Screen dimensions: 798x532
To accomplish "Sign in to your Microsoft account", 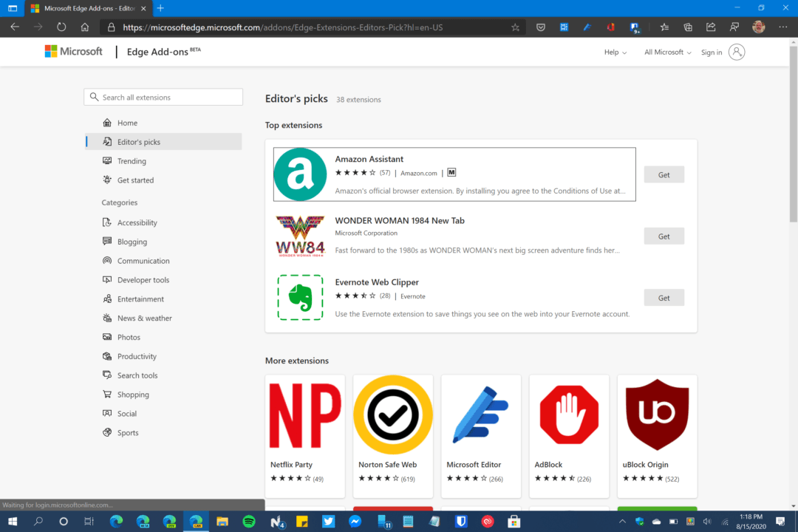I will click(710, 52).
